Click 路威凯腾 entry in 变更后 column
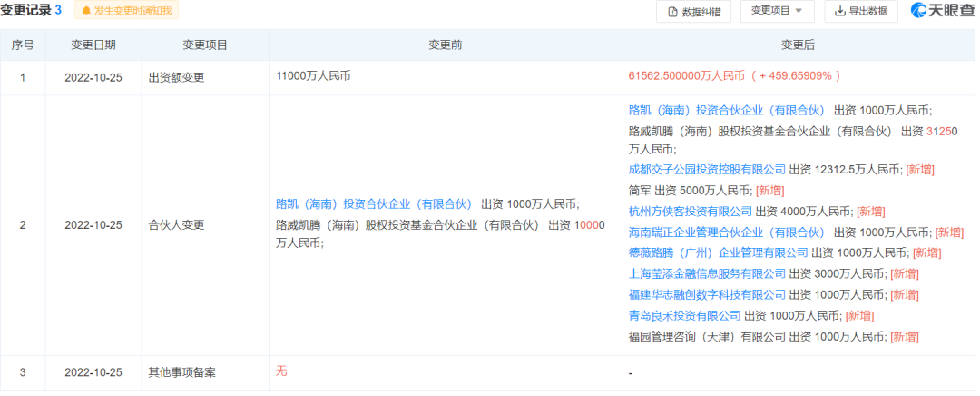Viewport: 980px width, 396px height. (793, 140)
